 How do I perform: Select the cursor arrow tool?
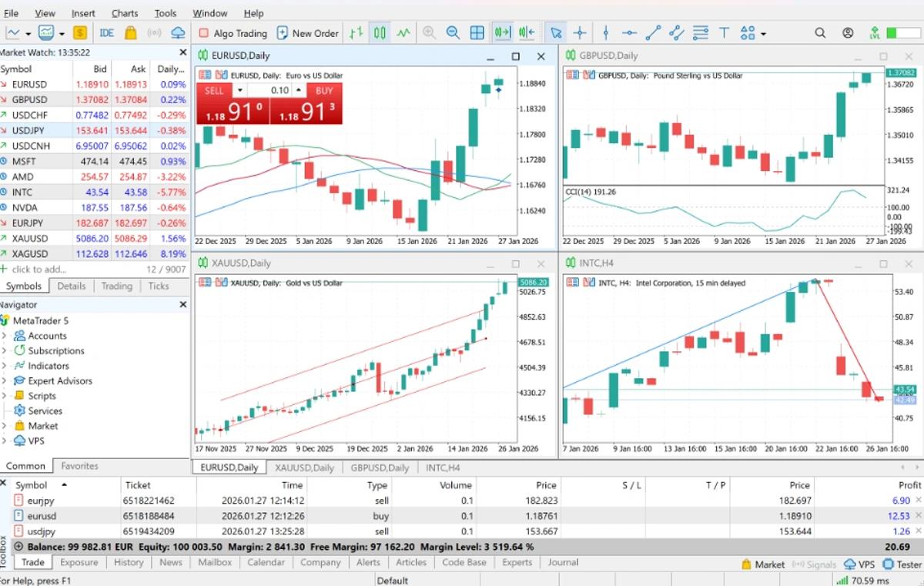coord(556,33)
